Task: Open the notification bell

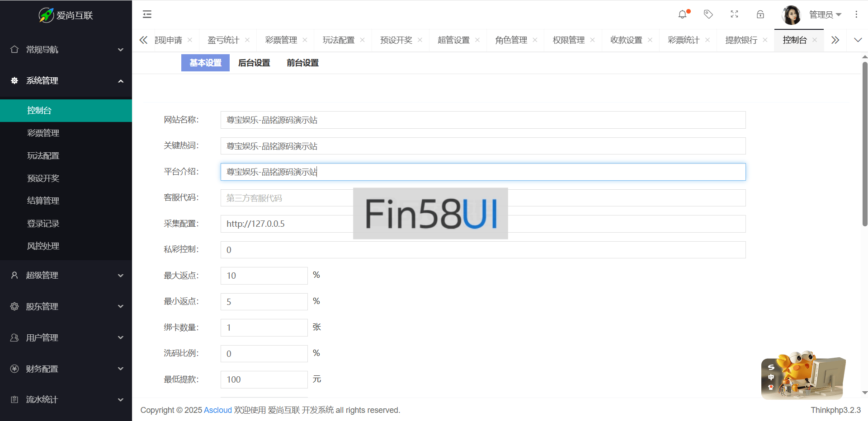Action: (x=682, y=14)
